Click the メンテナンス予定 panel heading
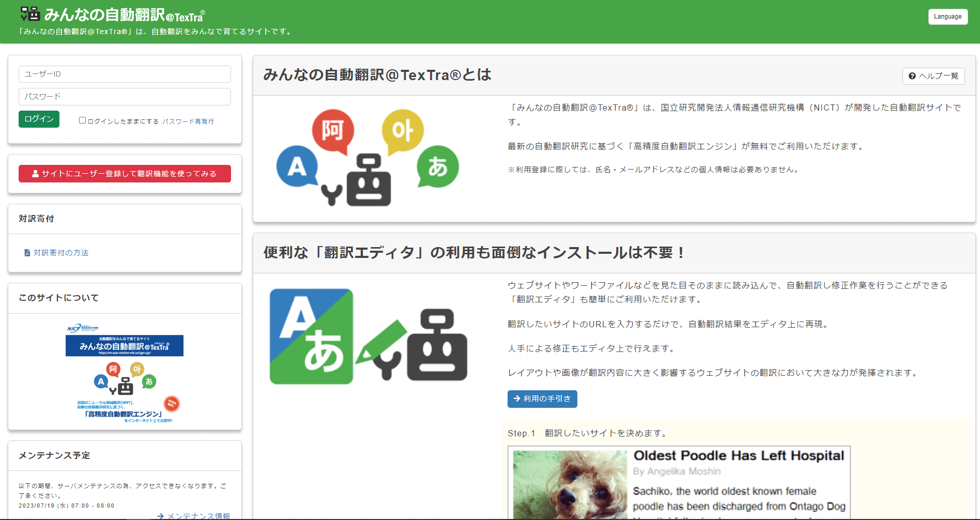The height and width of the screenshot is (520, 980). pyautogui.click(x=54, y=455)
